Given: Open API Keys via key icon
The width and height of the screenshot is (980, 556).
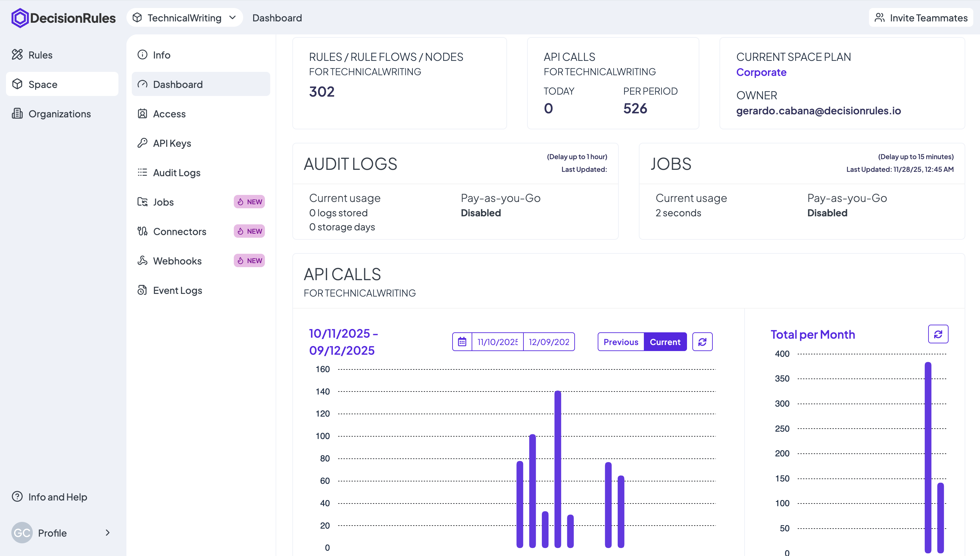Looking at the screenshot, I should pos(142,143).
